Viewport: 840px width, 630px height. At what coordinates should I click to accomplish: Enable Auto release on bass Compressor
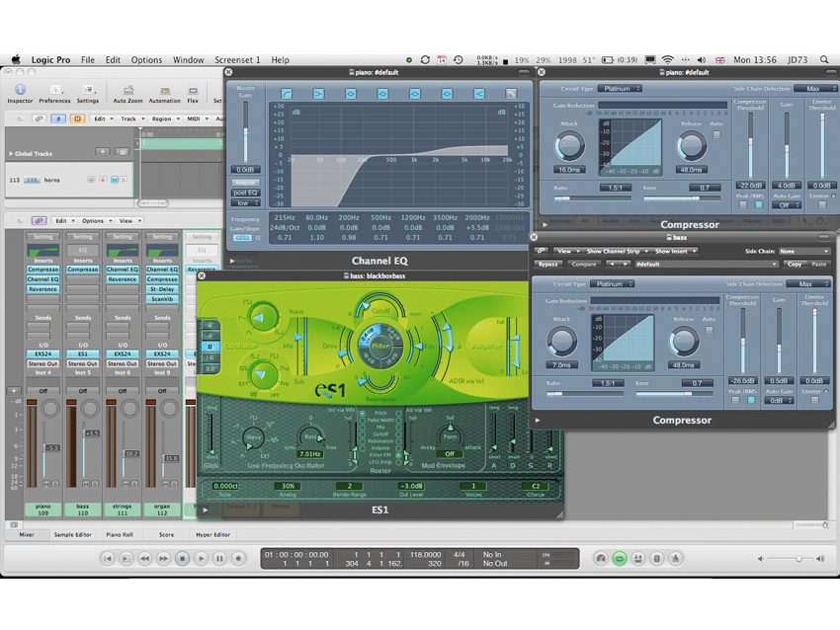pyautogui.click(x=709, y=330)
